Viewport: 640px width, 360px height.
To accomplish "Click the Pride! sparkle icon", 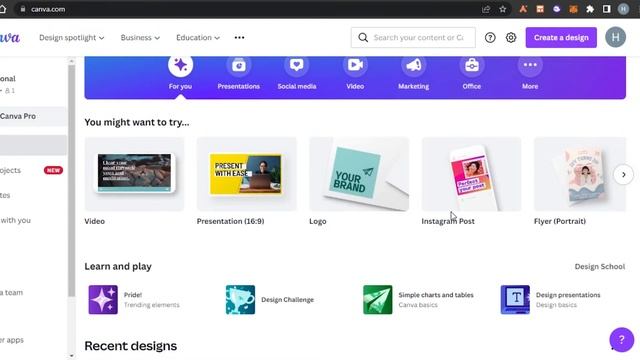I will pos(103,300).
